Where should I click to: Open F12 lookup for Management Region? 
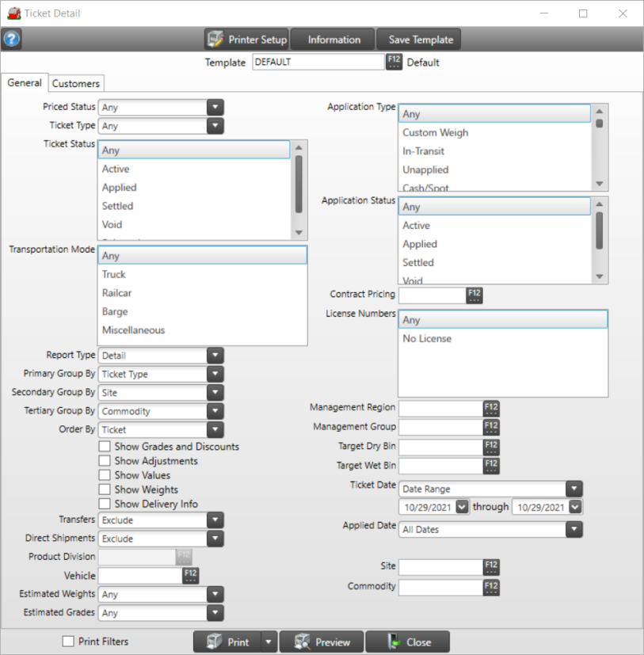491,409
